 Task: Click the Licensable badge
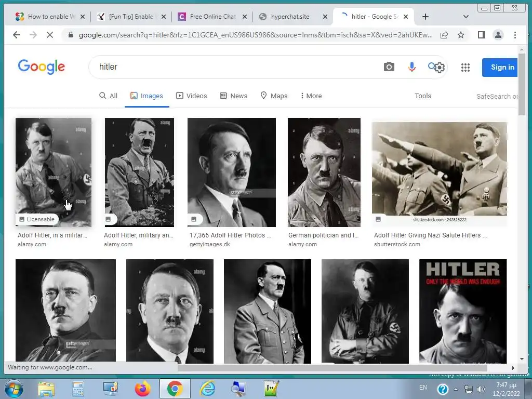tap(37, 219)
